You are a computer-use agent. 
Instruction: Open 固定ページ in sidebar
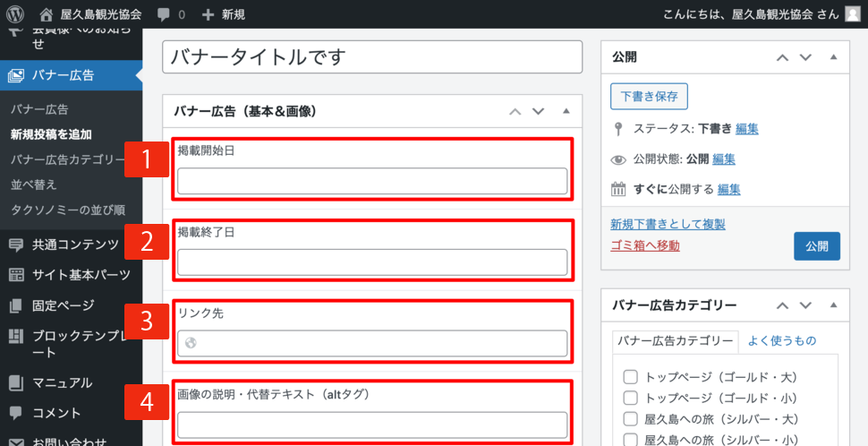tap(63, 305)
